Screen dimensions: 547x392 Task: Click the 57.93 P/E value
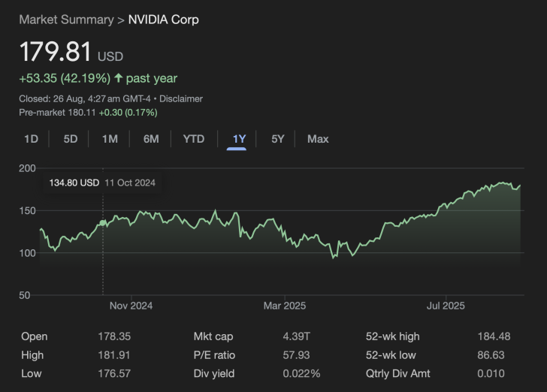pos(297,355)
